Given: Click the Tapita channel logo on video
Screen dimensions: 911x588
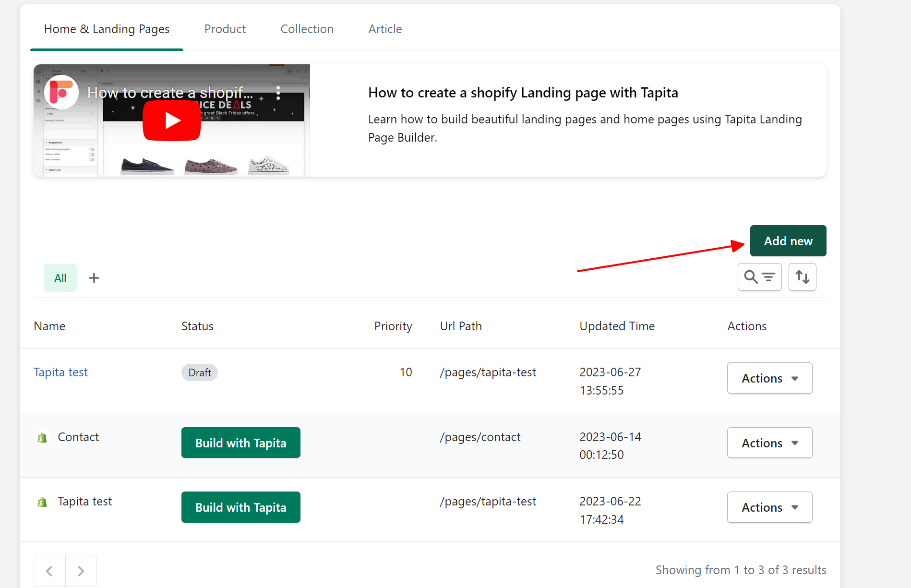Looking at the screenshot, I should tap(61, 92).
